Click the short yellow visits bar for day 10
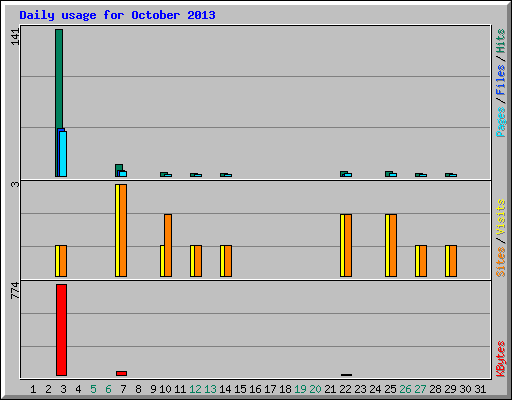The width and height of the screenshot is (512, 400). (x=162, y=261)
